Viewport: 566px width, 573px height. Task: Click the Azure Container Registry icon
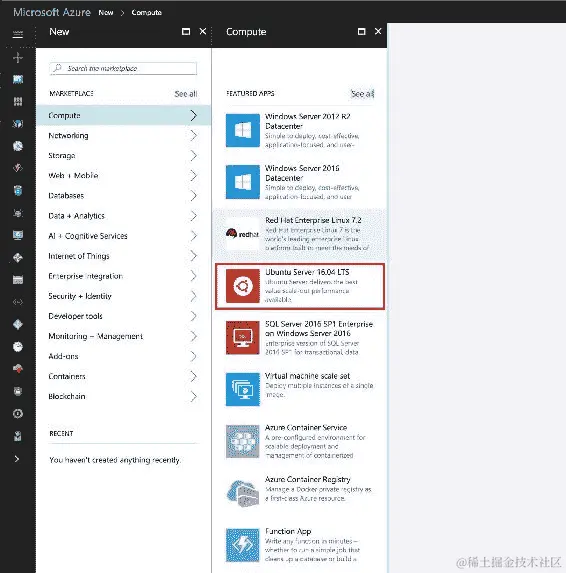coord(243,493)
